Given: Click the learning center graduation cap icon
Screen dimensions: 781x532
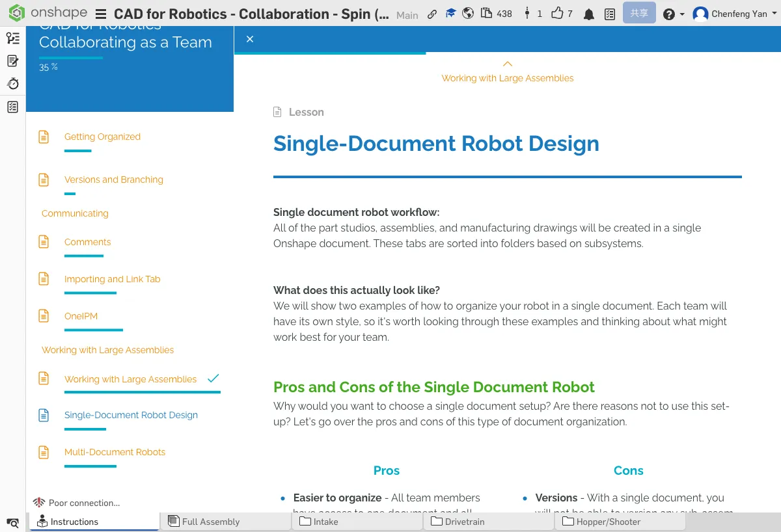Looking at the screenshot, I should [450, 14].
